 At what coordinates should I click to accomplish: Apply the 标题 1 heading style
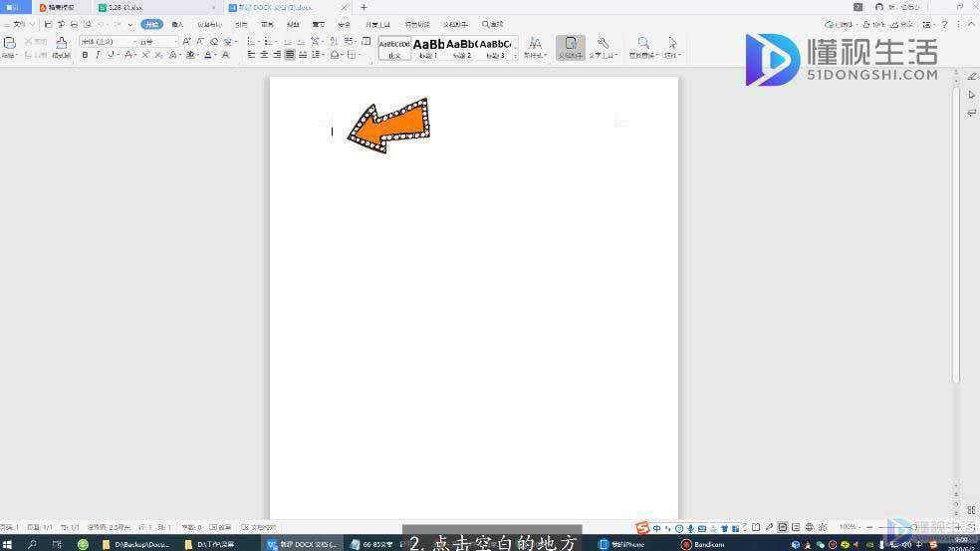tap(428, 48)
